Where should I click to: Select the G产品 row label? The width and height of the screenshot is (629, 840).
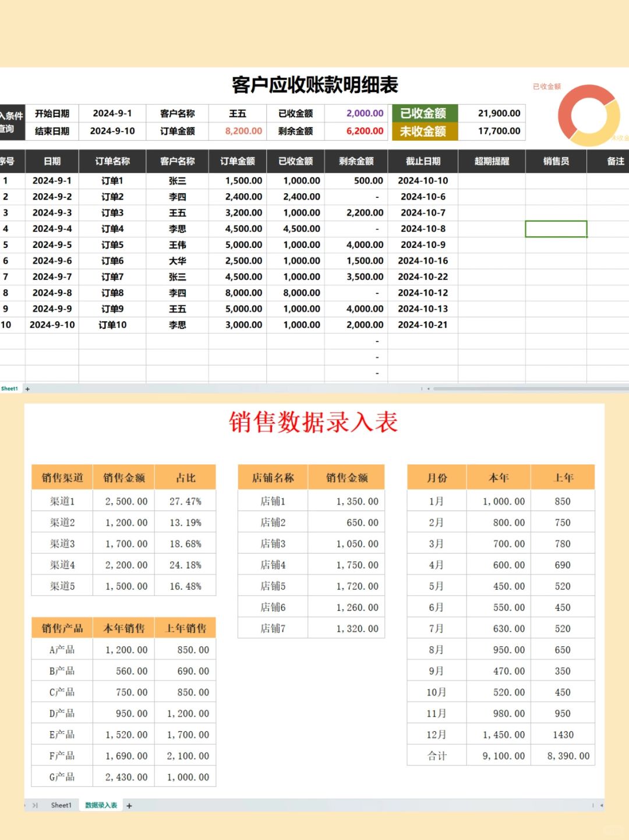tap(62, 777)
